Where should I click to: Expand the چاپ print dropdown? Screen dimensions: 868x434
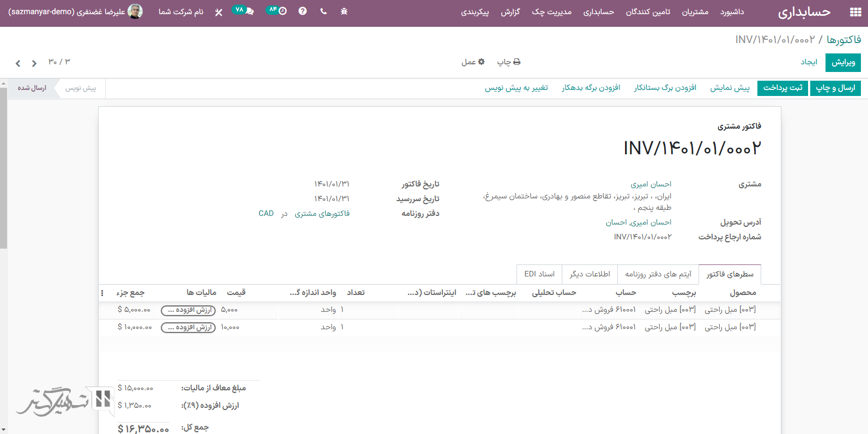(x=508, y=62)
